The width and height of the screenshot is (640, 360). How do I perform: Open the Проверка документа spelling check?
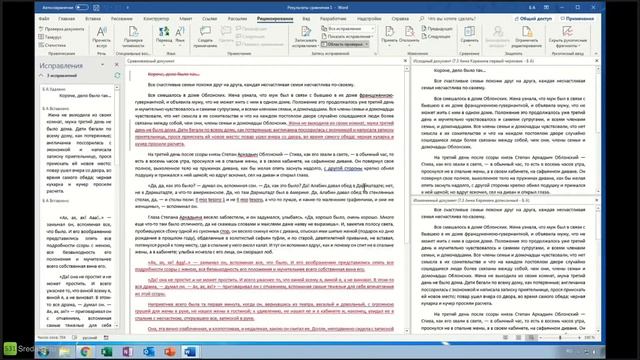click(x=61, y=29)
